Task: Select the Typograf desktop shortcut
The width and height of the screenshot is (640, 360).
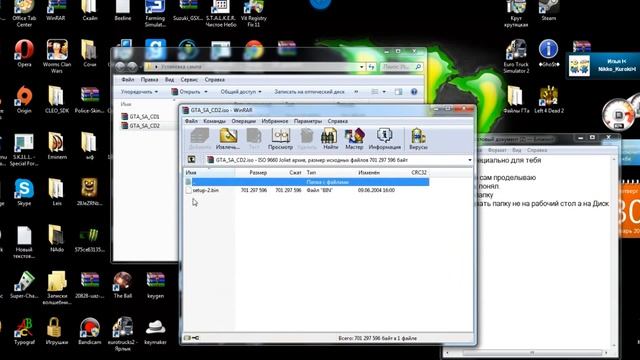Action: coord(24,331)
